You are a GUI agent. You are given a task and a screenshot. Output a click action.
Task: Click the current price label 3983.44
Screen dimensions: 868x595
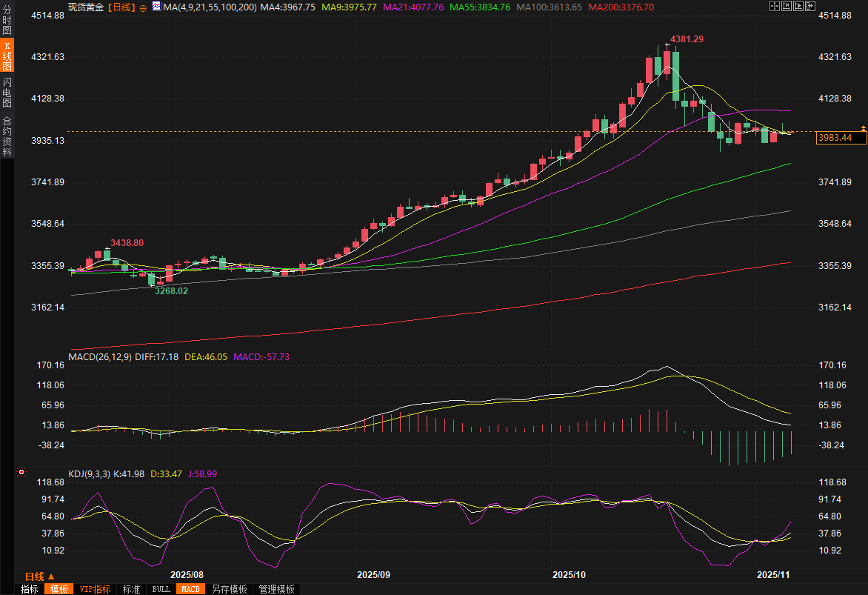834,138
